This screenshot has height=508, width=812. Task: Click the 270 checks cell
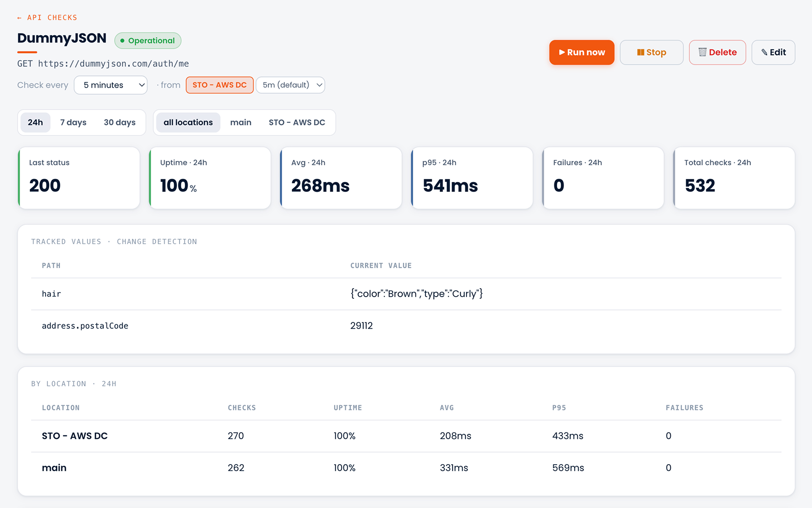coord(235,436)
